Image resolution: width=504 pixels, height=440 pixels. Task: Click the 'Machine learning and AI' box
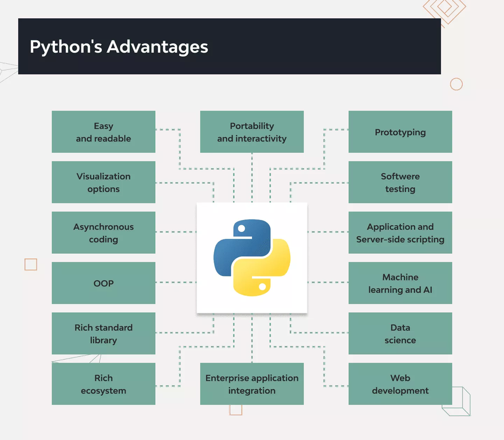pos(400,283)
